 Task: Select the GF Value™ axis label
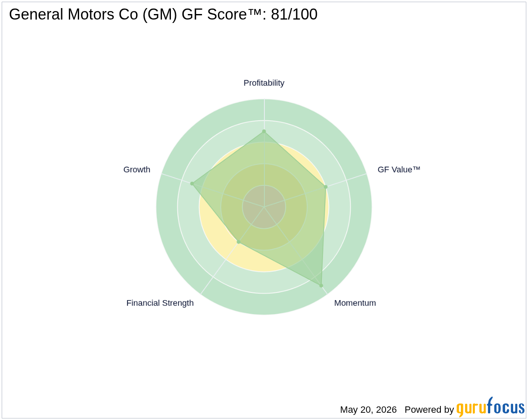[399, 170]
